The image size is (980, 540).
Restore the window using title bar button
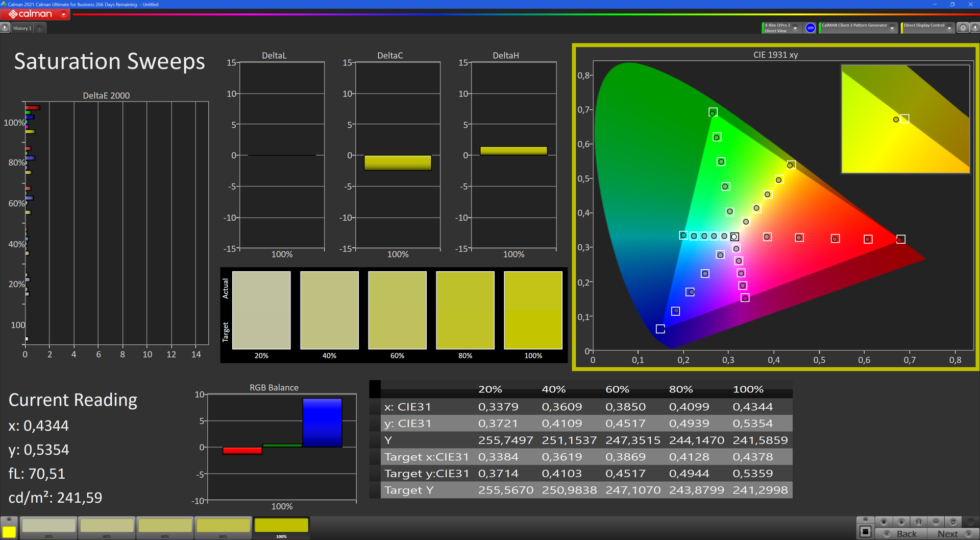(x=952, y=4)
